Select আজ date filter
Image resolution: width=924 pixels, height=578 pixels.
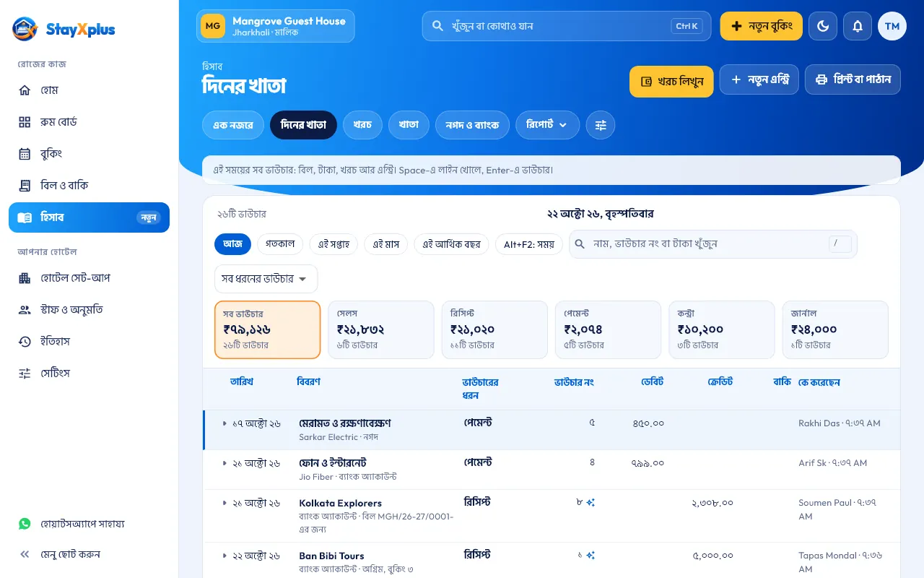pyautogui.click(x=232, y=244)
